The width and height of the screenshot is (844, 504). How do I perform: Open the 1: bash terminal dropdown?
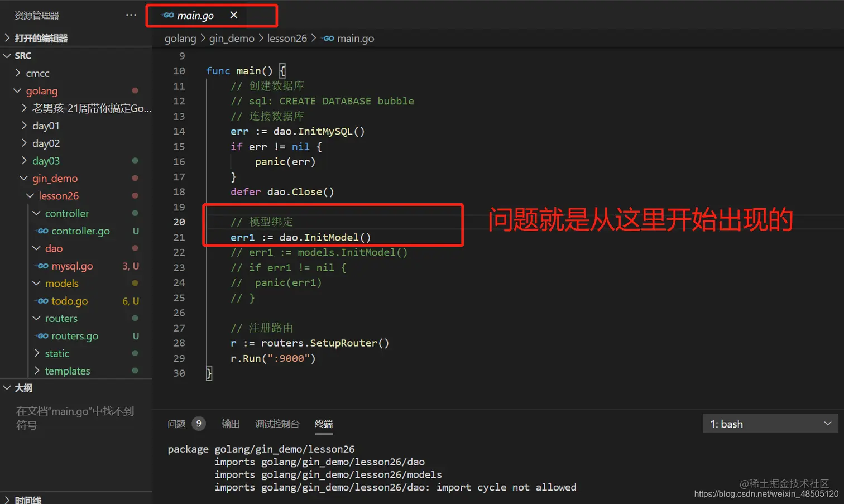tap(770, 424)
